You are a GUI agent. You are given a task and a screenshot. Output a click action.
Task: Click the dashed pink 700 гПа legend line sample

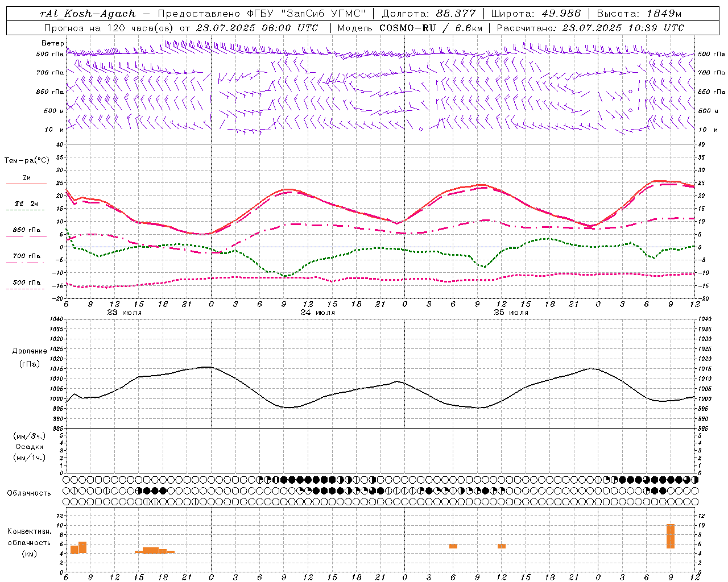26,263
